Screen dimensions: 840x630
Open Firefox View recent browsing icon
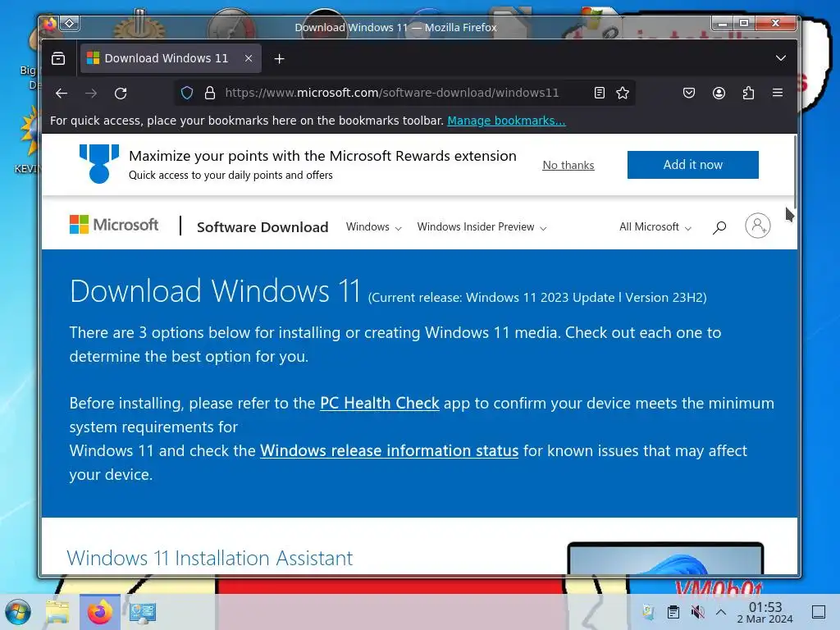click(58, 58)
